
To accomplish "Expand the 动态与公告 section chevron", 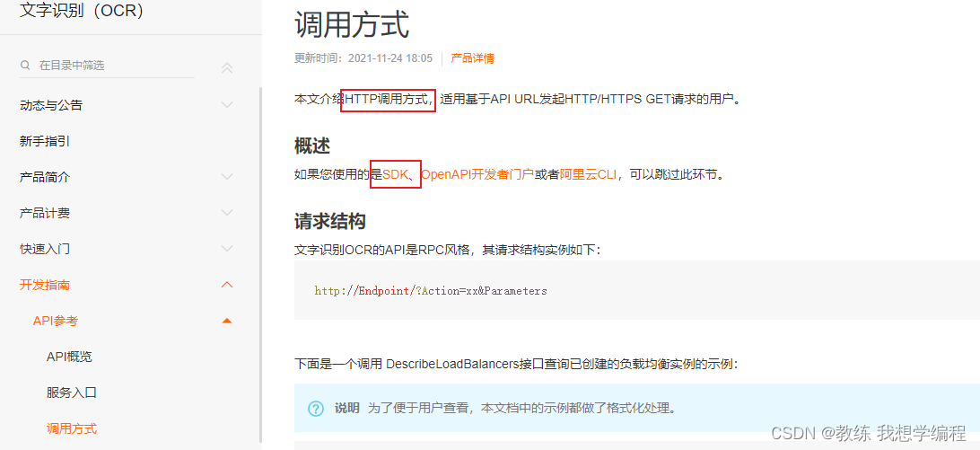I will tap(228, 105).
